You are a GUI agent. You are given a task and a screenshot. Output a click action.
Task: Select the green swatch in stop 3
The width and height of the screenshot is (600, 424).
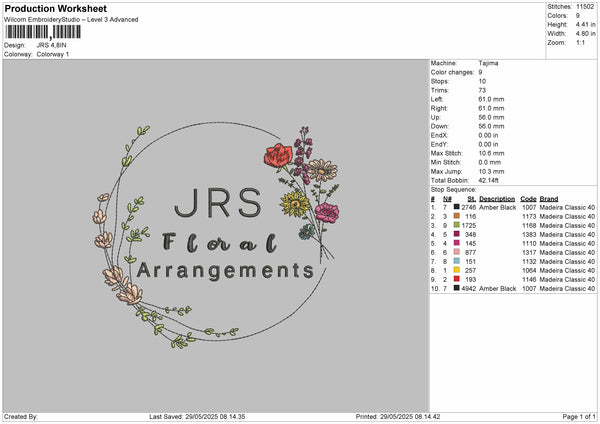456,225
